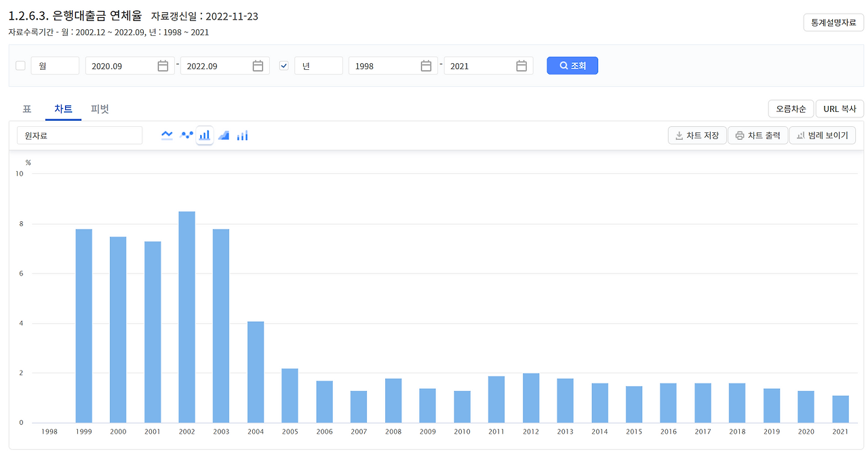Uncheck the 년 (yearly) checkbox
This screenshot has width=868, height=454.
tap(284, 66)
